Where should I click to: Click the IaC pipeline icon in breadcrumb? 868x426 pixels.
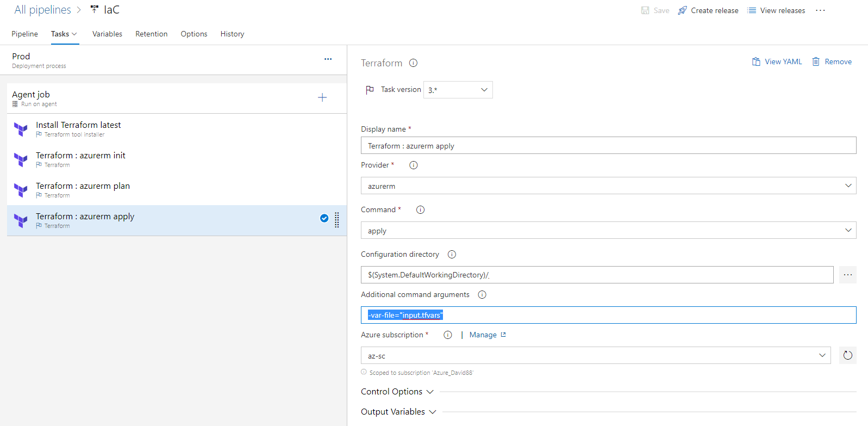coord(95,9)
